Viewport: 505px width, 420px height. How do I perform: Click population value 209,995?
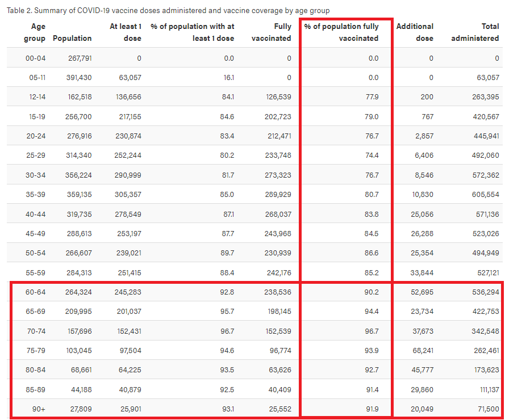tap(78, 311)
